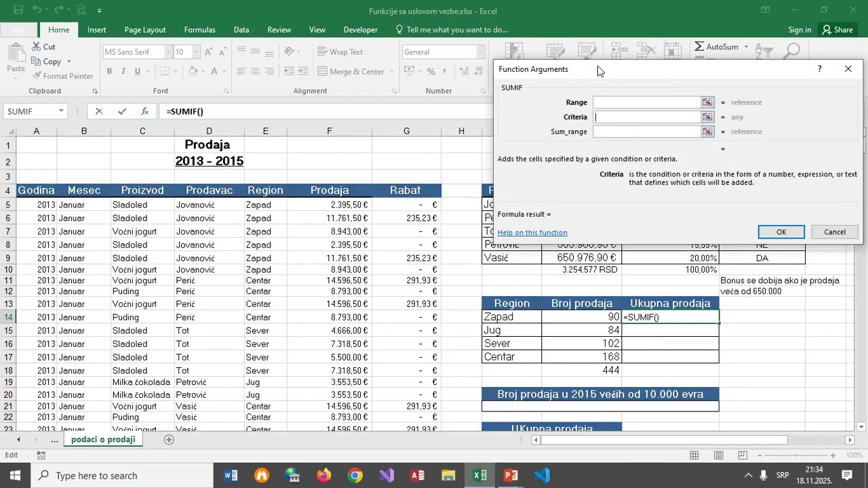Click the Tell me what you want box

point(452,30)
